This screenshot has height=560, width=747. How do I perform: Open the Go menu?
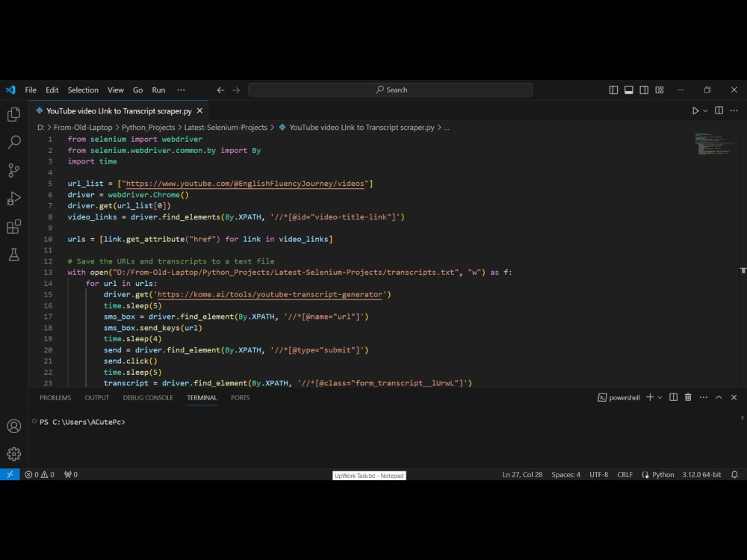[x=137, y=90]
